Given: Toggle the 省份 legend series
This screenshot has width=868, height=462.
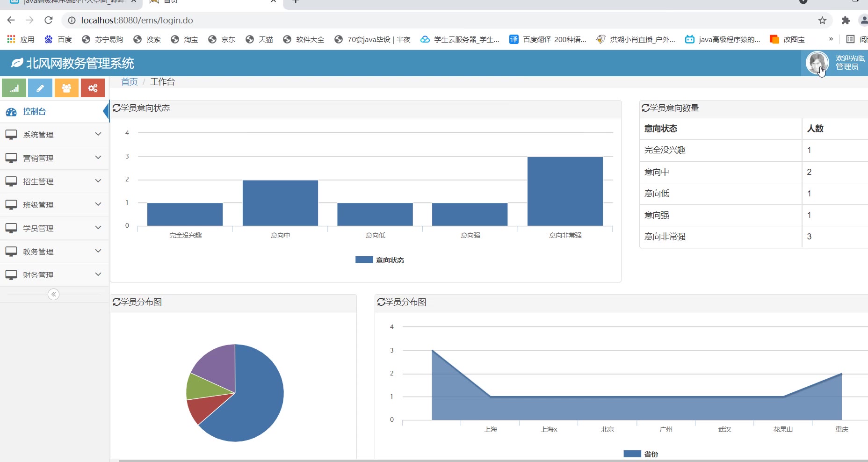Looking at the screenshot, I should [x=641, y=454].
